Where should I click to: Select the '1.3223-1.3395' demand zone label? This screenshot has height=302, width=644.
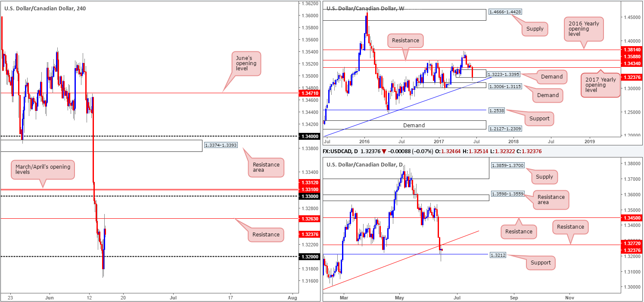504,74
